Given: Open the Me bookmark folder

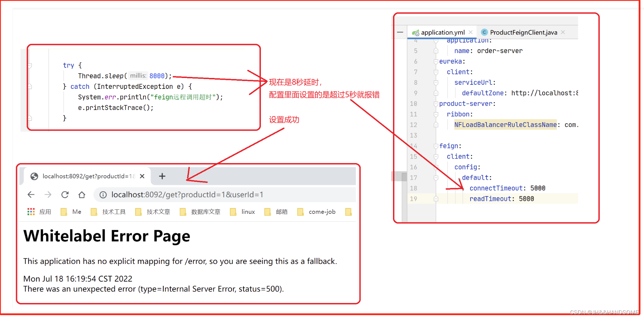Looking at the screenshot, I should 71,212.
